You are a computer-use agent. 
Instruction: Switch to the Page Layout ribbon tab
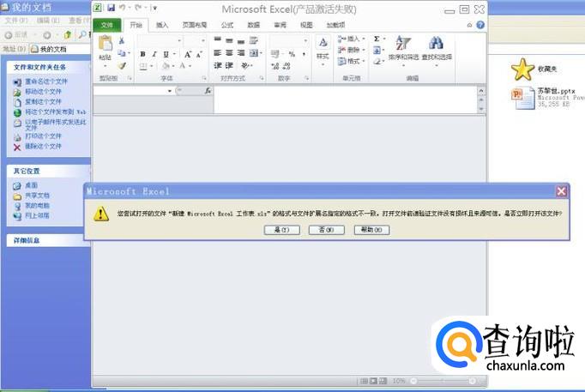click(195, 25)
